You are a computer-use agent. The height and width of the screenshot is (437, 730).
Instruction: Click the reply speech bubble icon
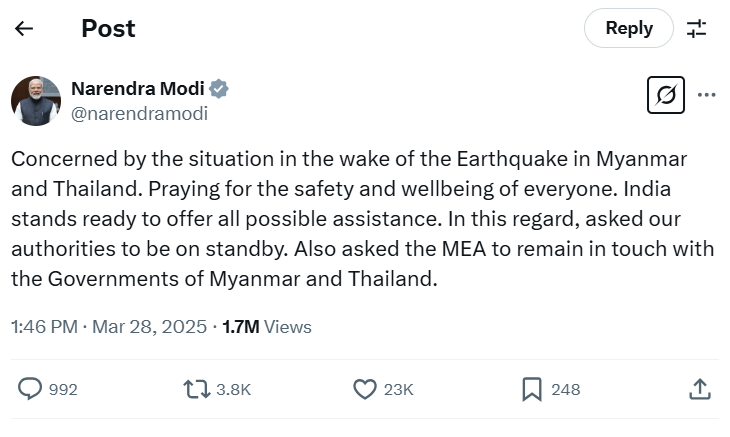[31, 389]
